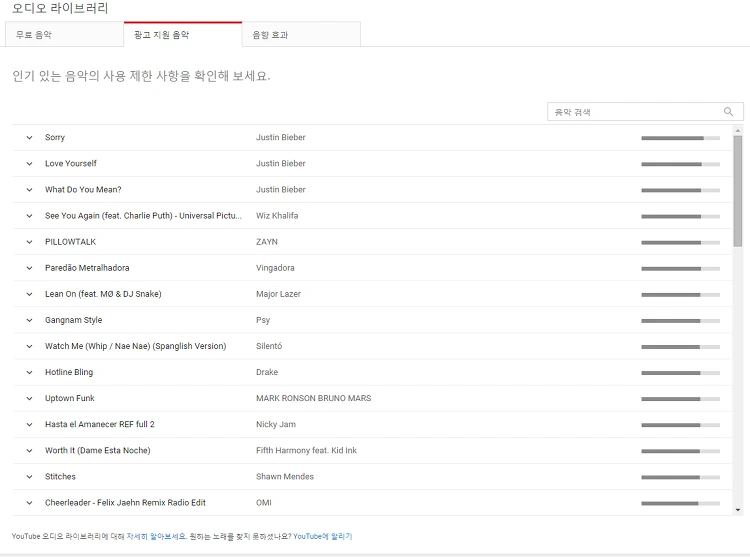The height and width of the screenshot is (557, 750).
Task: Expand the Hotline Bling chevron
Action: point(29,372)
